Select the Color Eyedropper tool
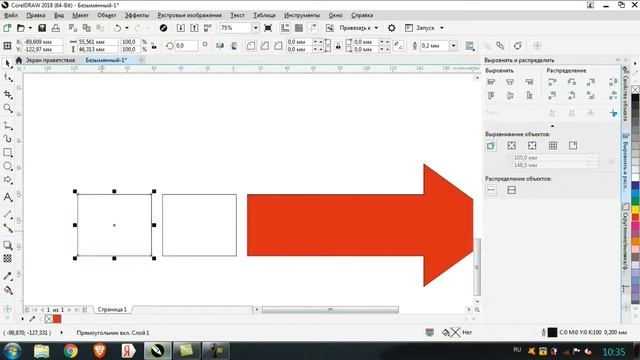640x360 pixels. 7,276
